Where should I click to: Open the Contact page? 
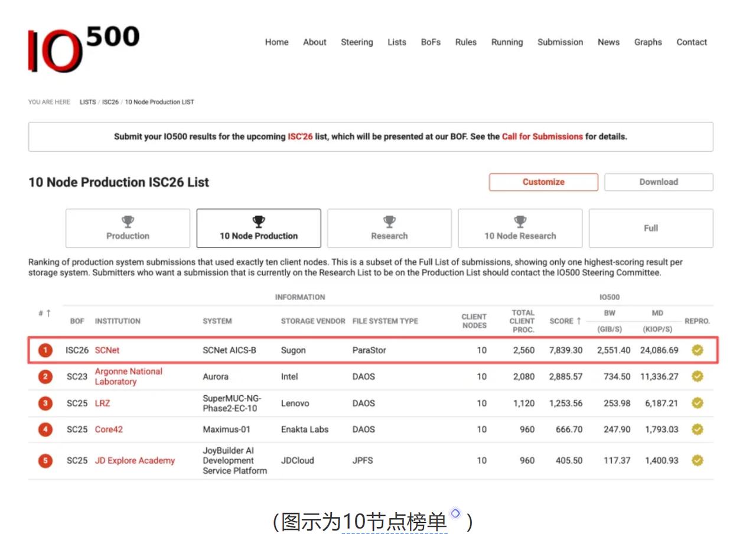[x=692, y=42]
